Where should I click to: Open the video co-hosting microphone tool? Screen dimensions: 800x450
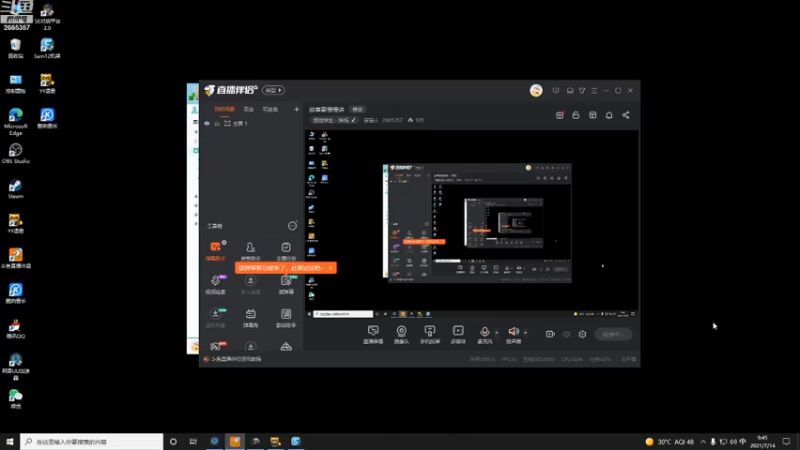215,281
